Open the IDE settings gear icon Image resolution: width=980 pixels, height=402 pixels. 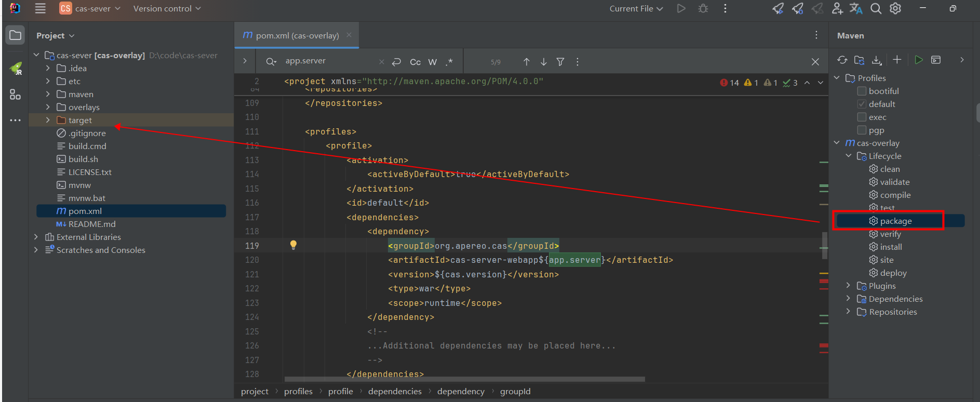pyautogui.click(x=895, y=9)
